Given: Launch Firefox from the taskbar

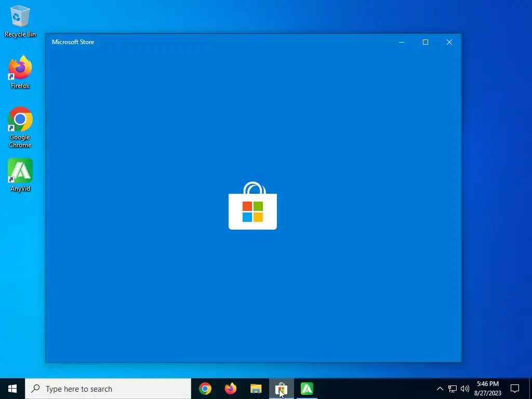Looking at the screenshot, I should pyautogui.click(x=231, y=389).
